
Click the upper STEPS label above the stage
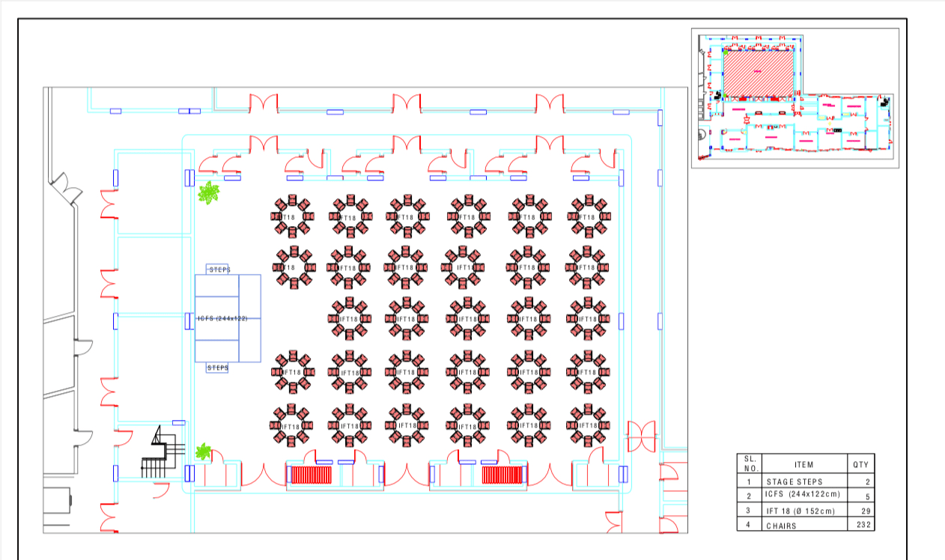click(x=219, y=269)
